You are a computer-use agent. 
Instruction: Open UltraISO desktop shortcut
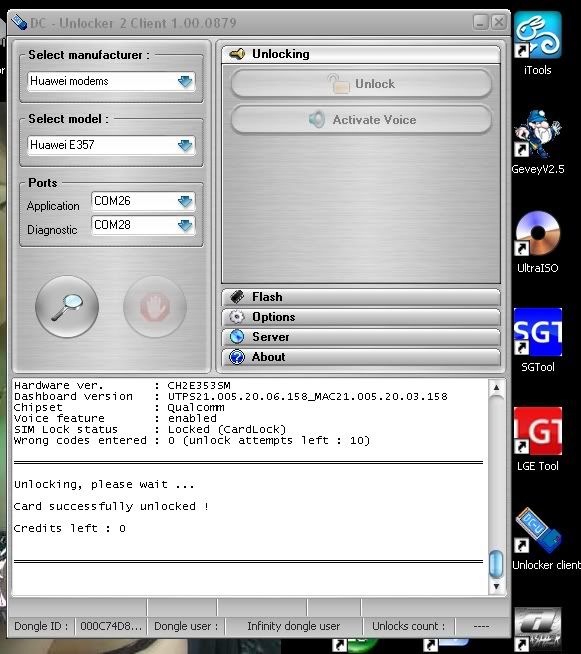pyautogui.click(x=538, y=242)
